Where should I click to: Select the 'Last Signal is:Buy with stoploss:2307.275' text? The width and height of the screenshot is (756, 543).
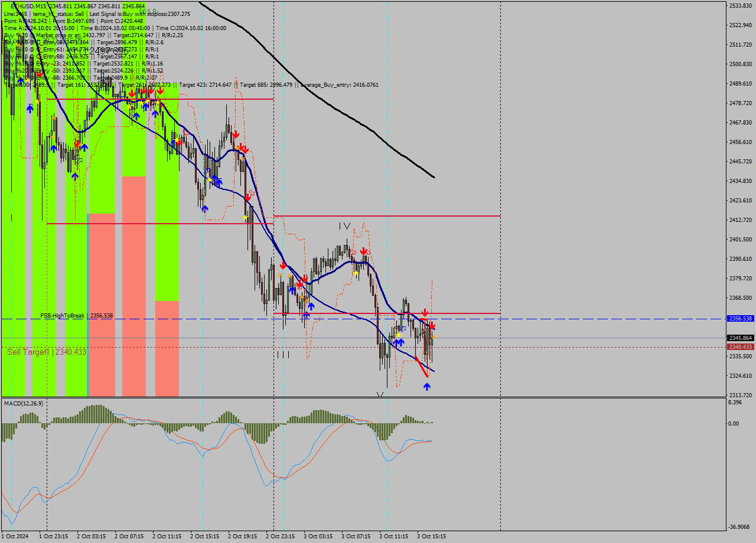(139, 14)
